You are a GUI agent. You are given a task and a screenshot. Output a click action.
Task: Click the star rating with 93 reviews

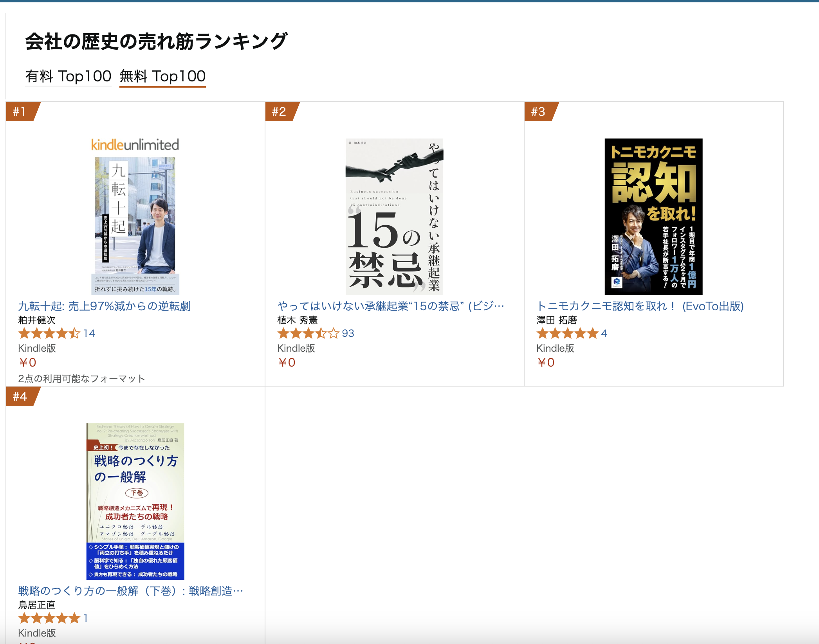coord(316,333)
